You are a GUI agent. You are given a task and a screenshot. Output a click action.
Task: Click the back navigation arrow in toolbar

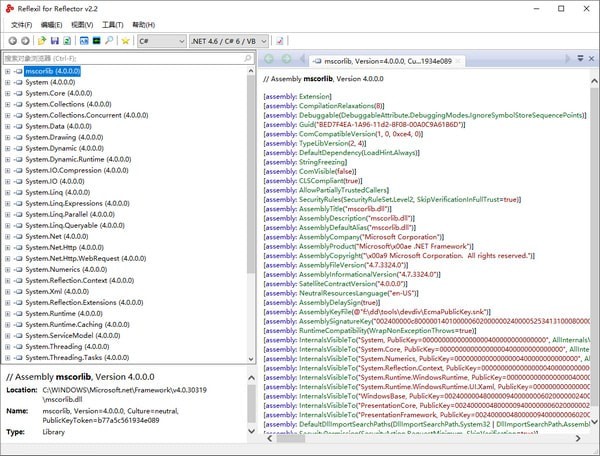(10, 41)
